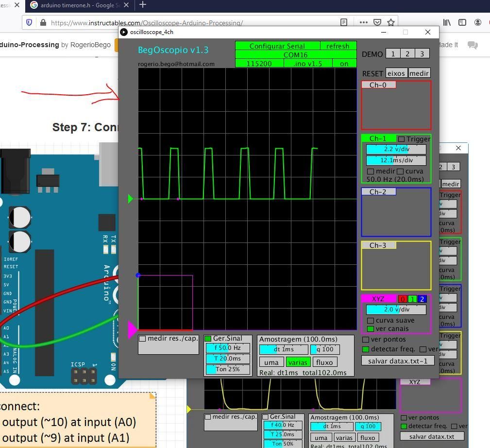Bookmark the page with the star icon
The image size is (490, 448).
point(390,22)
